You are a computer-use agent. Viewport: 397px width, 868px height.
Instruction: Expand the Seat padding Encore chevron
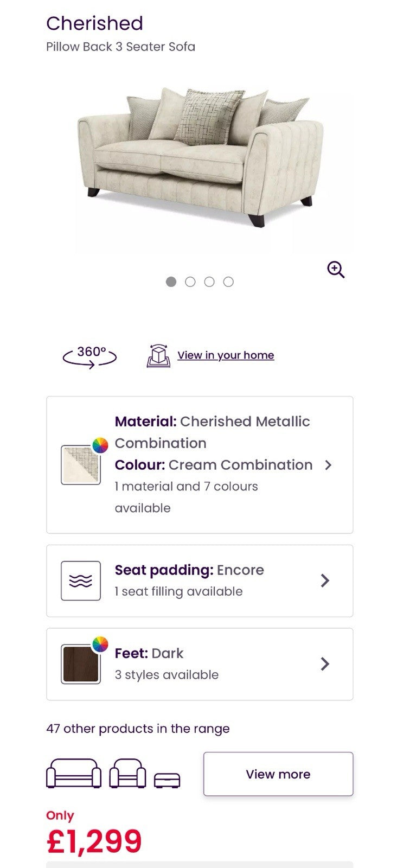click(x=325, y=580)
